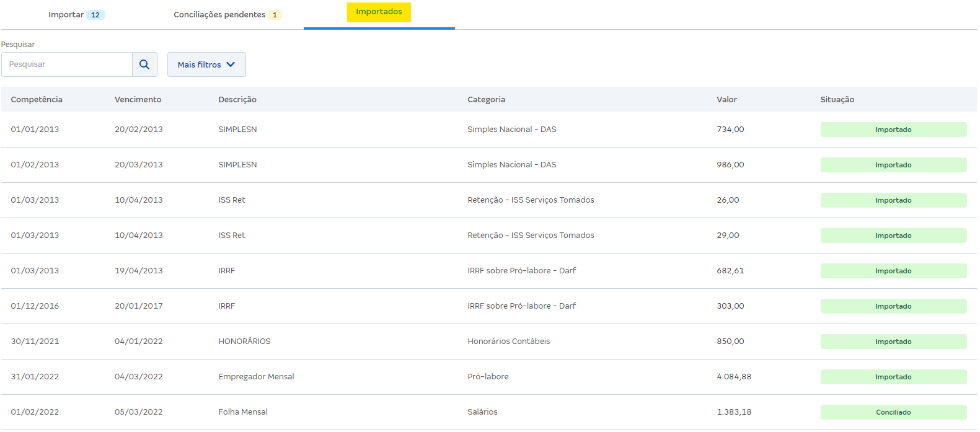Viewport: 980px width, 432px height.
Task: Click the magnifying glass search icon
Action: (x=144, y=64)
